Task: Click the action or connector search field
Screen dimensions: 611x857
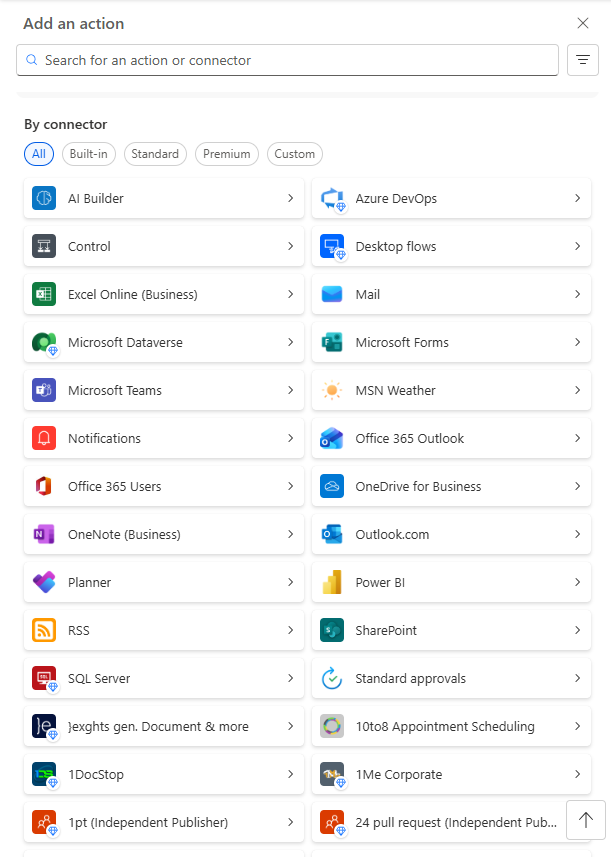Action: coord(290,60)
